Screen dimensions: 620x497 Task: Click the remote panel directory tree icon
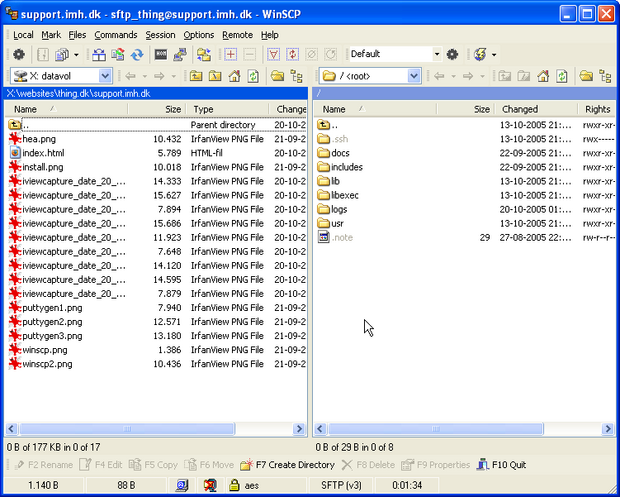pyautogui.click(x=605, y=76)
